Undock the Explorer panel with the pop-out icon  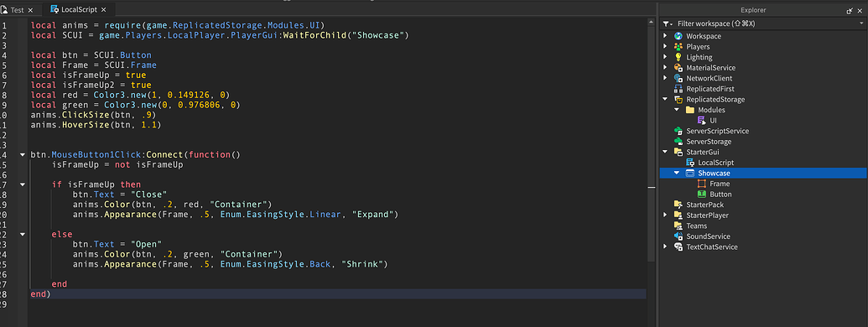tap(850, 11)
